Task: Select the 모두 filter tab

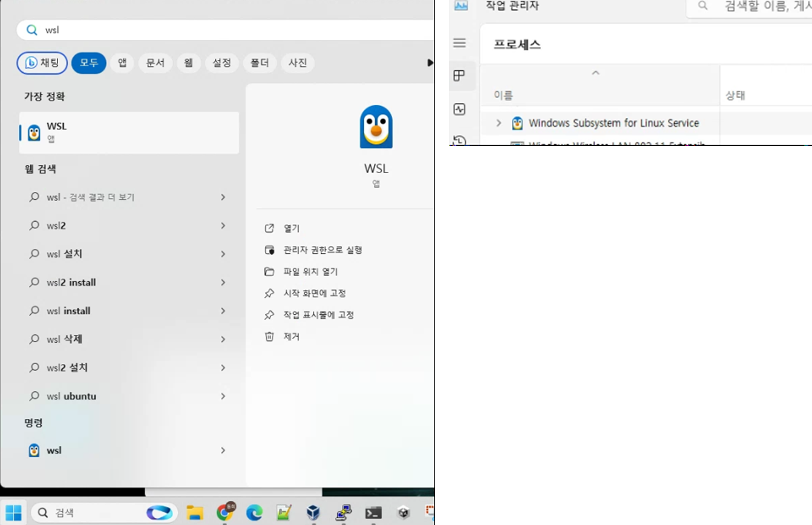Action: pyautogui.click(x=89, y=63)
